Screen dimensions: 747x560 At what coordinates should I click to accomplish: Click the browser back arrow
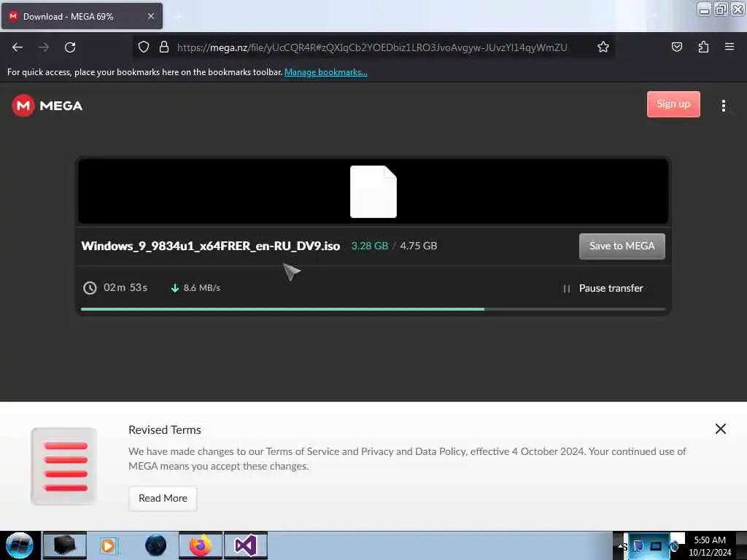click(18, 47)
